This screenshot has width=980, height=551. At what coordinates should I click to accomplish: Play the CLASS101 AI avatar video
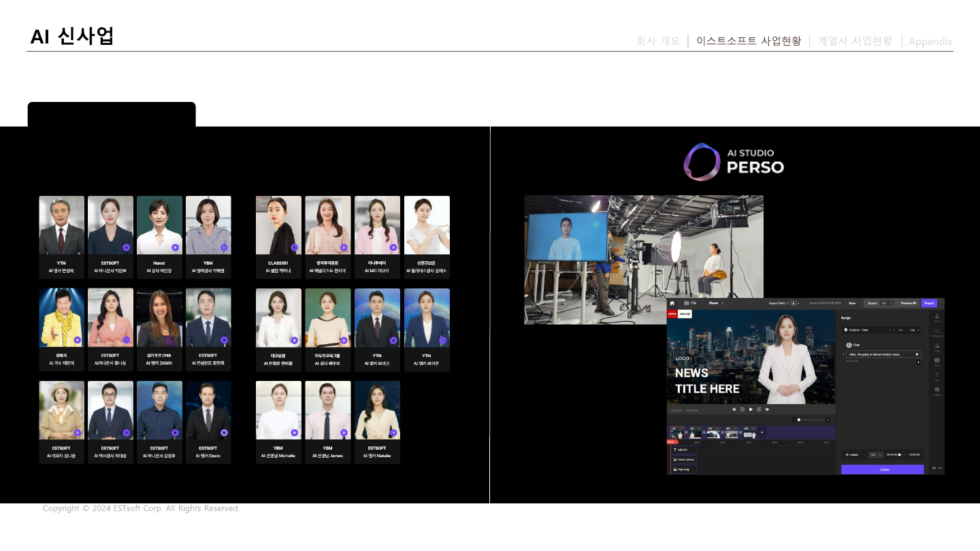(294, 248)
